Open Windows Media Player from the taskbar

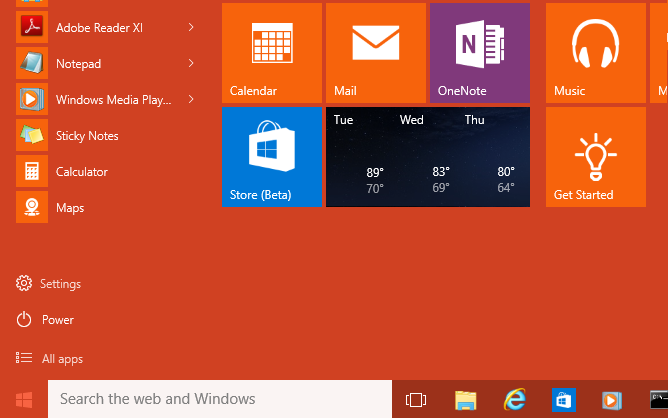coord(612,400)
